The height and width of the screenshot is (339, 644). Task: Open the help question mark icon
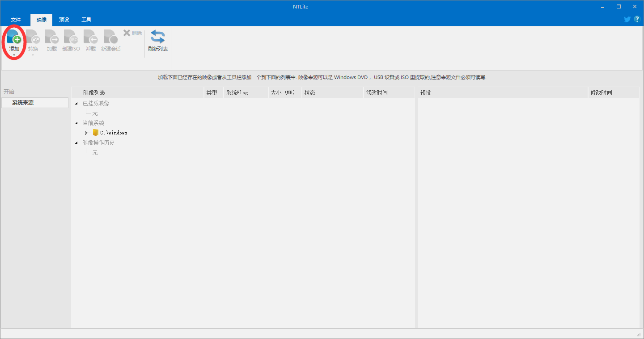tap(637, 19)
